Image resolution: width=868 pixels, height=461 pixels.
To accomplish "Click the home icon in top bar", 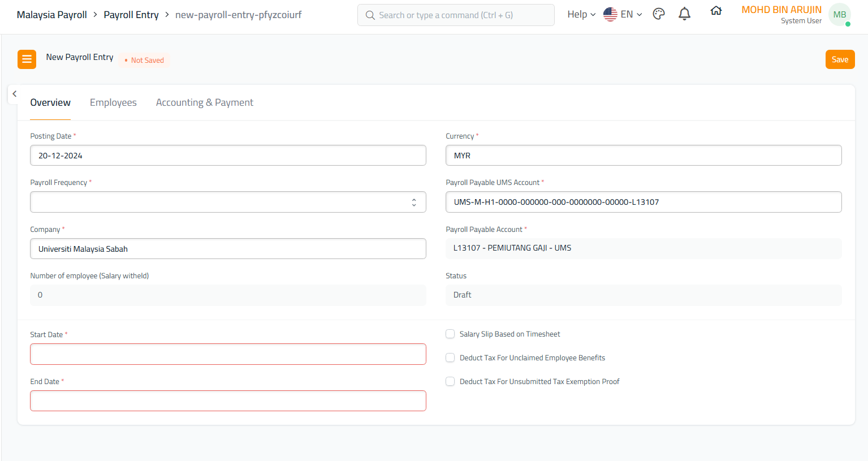I will (x=716, y=11).
